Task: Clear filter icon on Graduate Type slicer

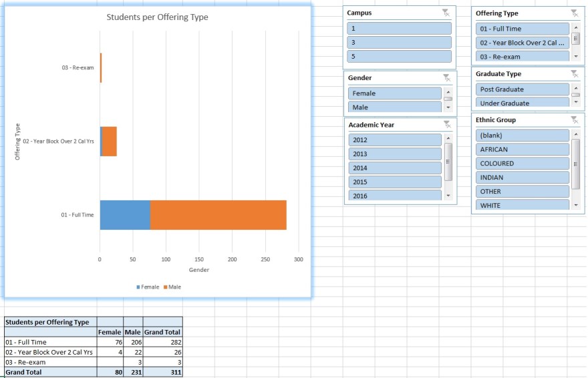Action: pyautogui.click(x=574, y=74)
